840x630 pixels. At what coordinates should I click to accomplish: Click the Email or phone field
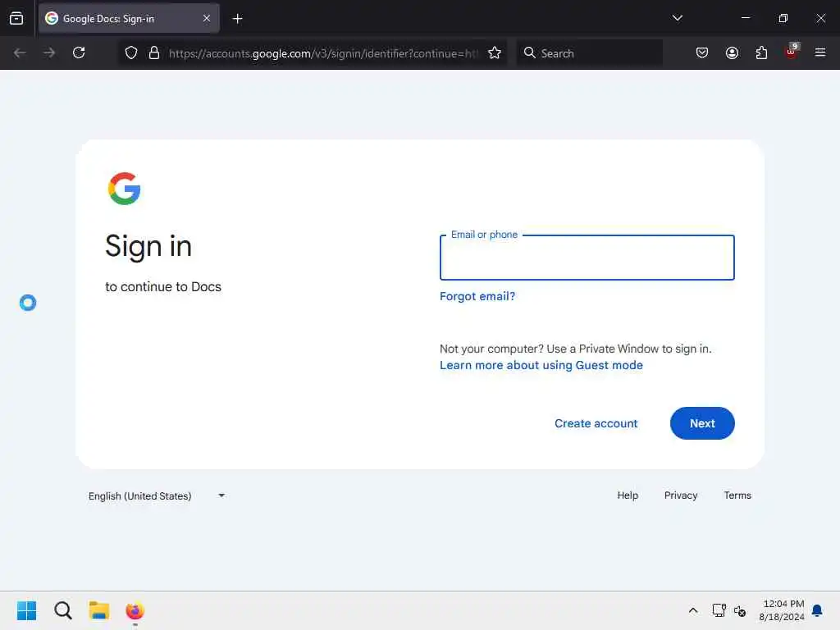tap(587, 258)
